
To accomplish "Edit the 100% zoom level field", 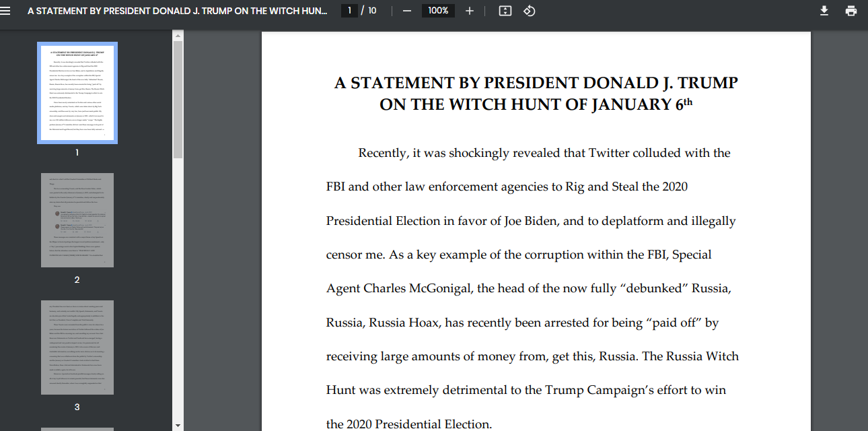I will click(438, 11).
